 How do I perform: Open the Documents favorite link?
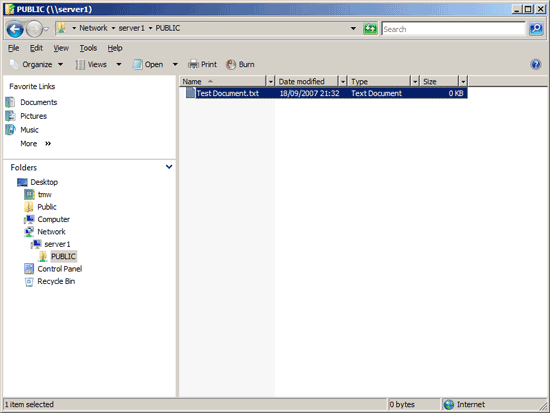[39, 102]
